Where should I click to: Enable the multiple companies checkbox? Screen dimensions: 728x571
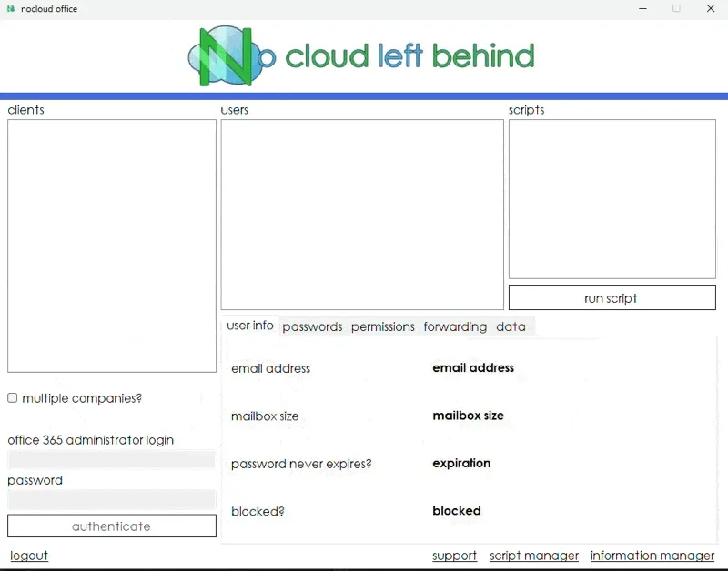tap(13, 398)
